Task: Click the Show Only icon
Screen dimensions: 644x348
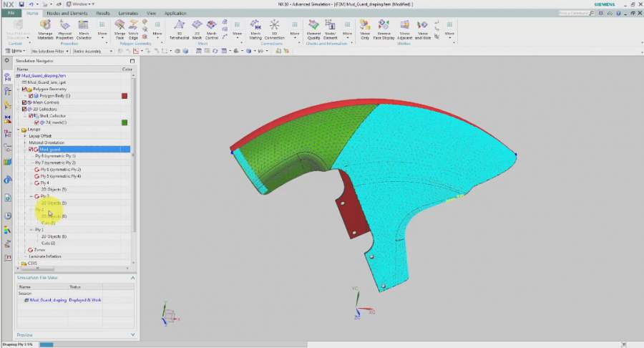Action: (x=365, y=30)
